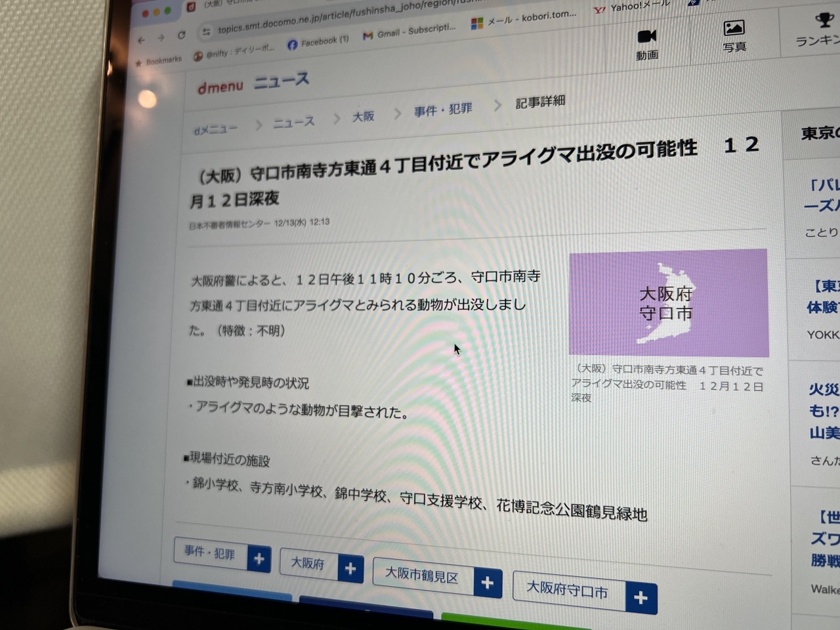Open the Bookmarks folder in the bookmarks bar

tap(158, 61)
